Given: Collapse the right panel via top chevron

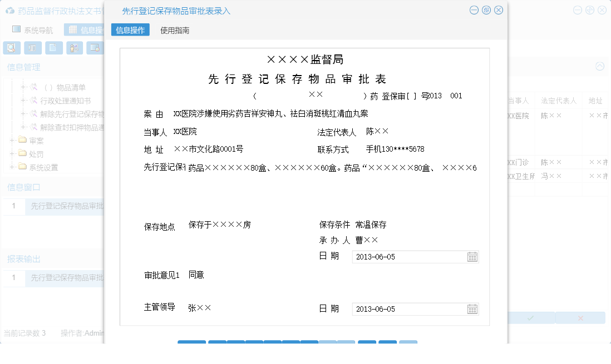Looking at the screenshot, I should (x=601, y=67).
